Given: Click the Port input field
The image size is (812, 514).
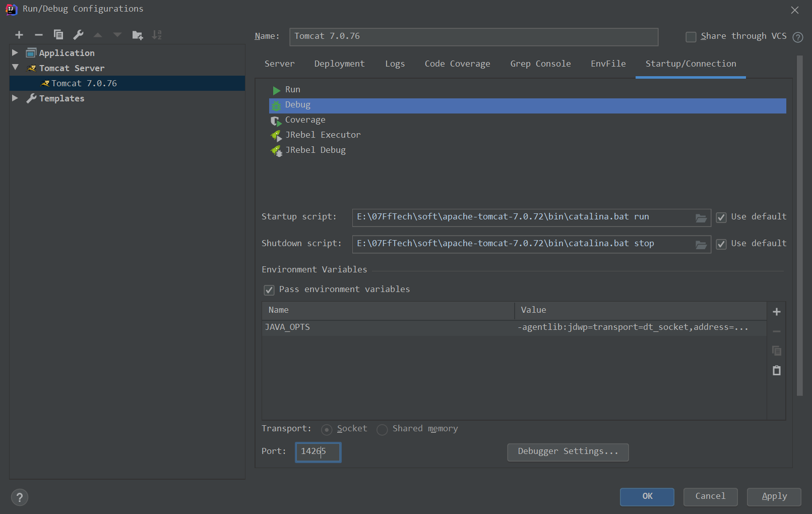Looking at the screenshot, I should click(318, 452).
